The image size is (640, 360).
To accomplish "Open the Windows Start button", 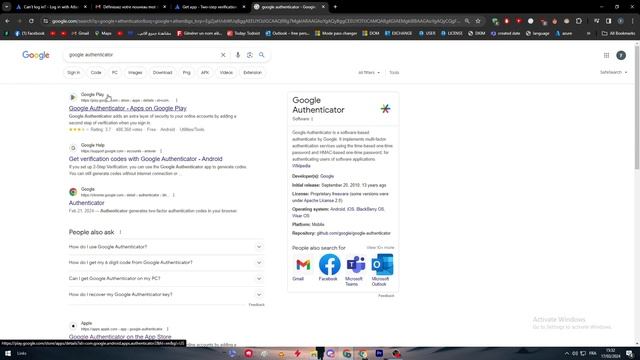I will [7, 353].
